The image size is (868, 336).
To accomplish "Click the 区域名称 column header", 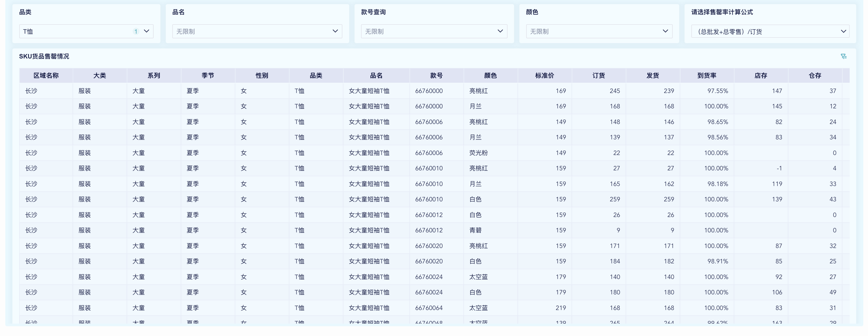I will [x=46, y=75].
